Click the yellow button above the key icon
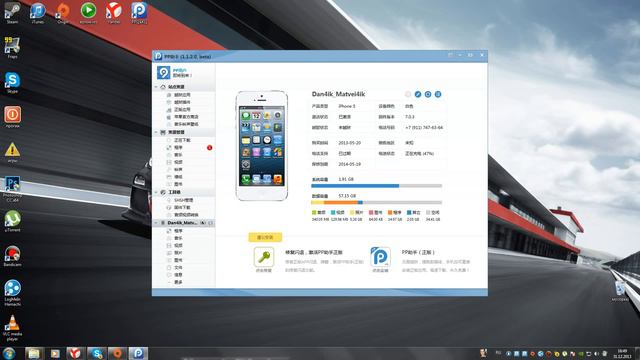The height and width of the screenshot is (360, 640). (x=265, y=237)
